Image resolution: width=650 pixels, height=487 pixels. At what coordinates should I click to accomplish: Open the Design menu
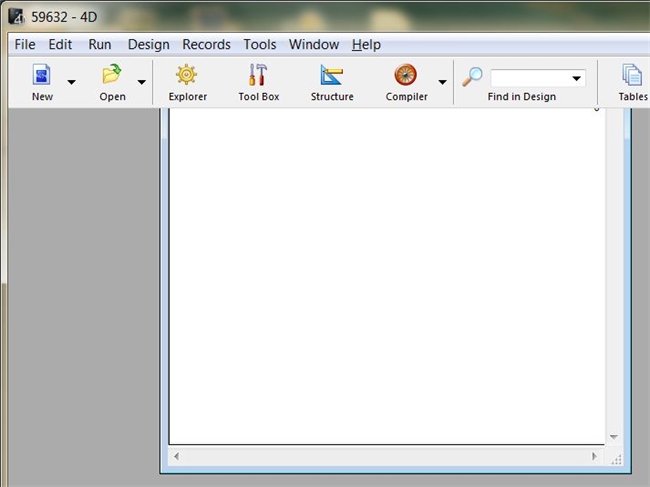148,45
